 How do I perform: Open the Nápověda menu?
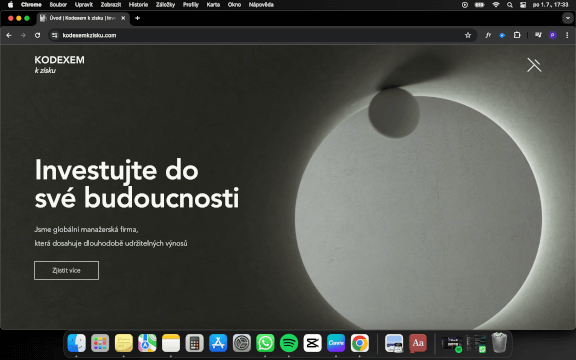coord(261,5)
